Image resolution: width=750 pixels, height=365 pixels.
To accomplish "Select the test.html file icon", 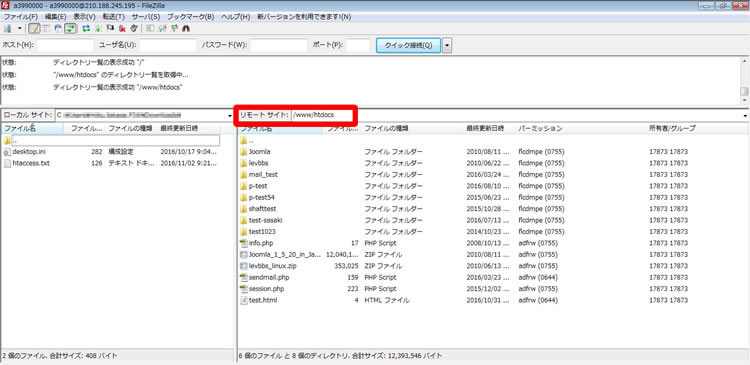I will [x=244, y=300].
